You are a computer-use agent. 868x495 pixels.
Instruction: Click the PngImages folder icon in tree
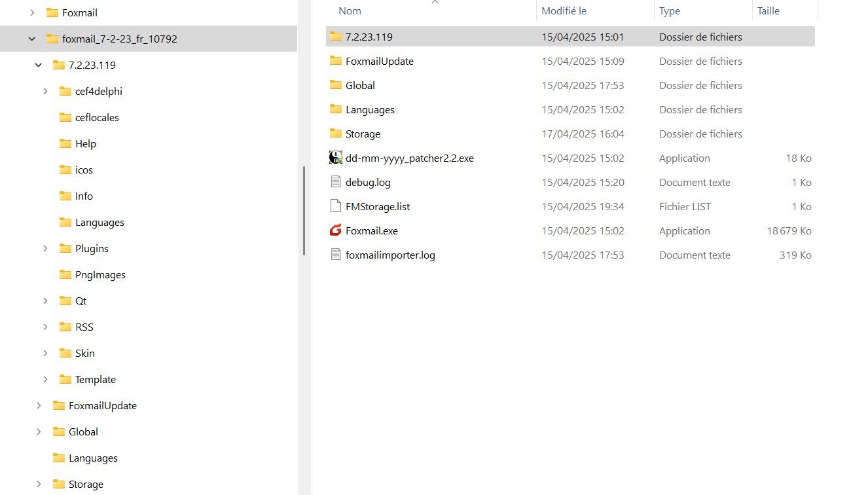(x=65, y=274)
